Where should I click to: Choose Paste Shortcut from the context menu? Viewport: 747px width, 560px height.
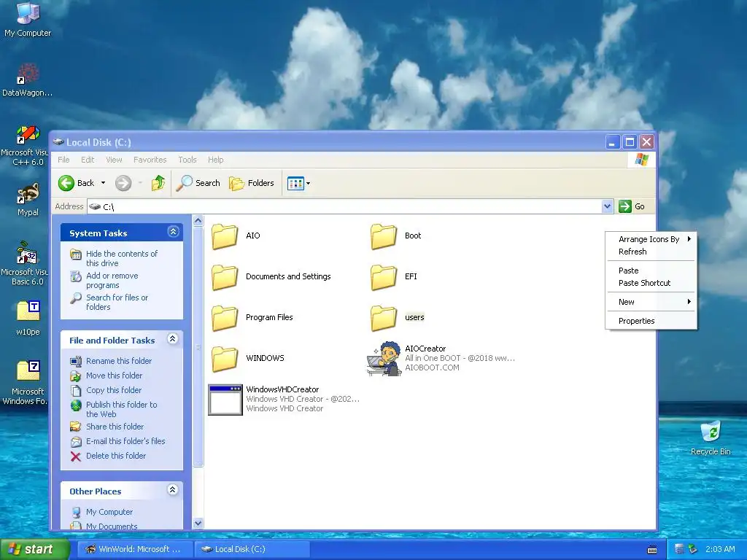coord(651,283)
